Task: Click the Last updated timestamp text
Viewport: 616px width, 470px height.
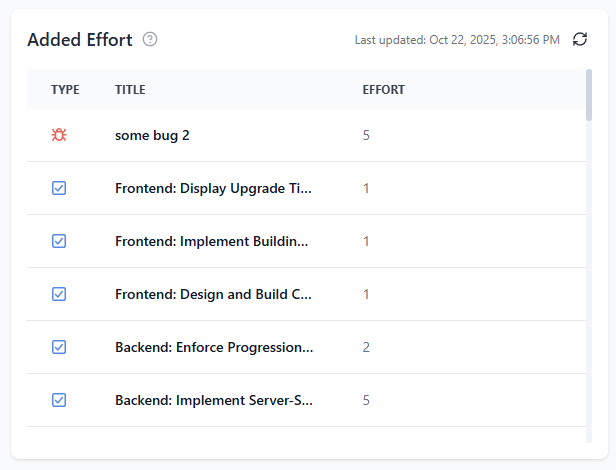Action: 457,40
